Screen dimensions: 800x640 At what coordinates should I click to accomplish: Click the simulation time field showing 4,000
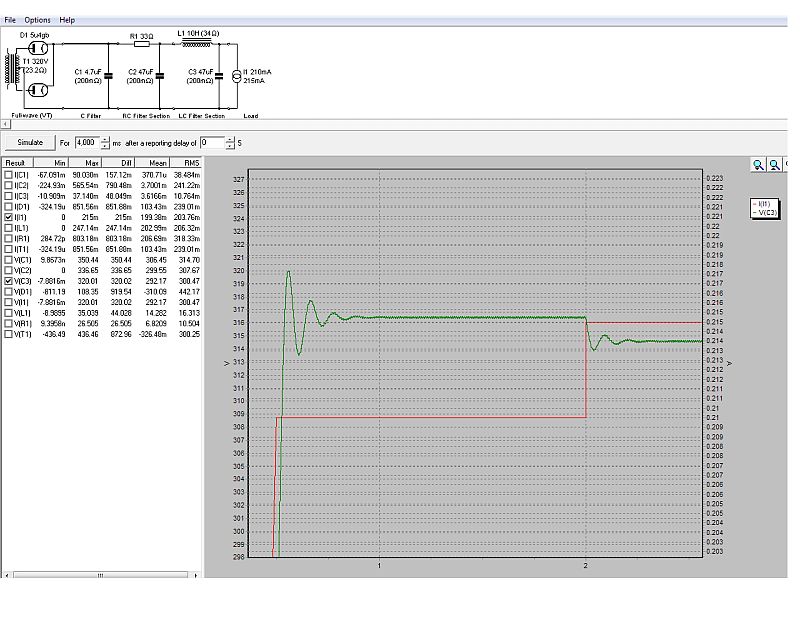pos(87,142)
